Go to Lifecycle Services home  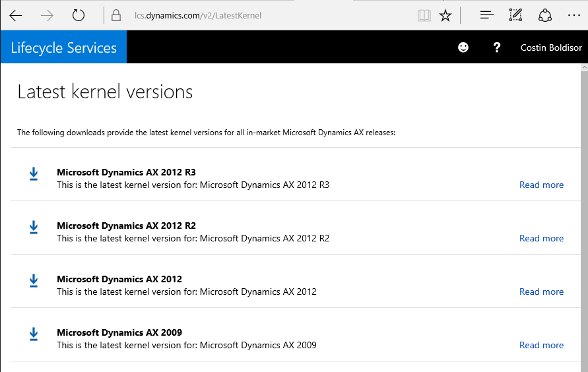click(x=63, y=47)
